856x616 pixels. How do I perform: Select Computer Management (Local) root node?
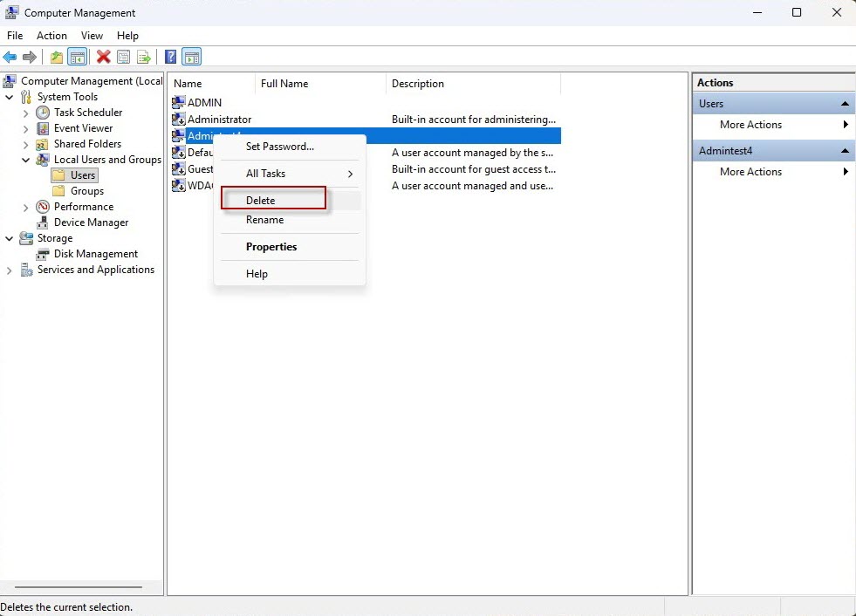[92, 81]
